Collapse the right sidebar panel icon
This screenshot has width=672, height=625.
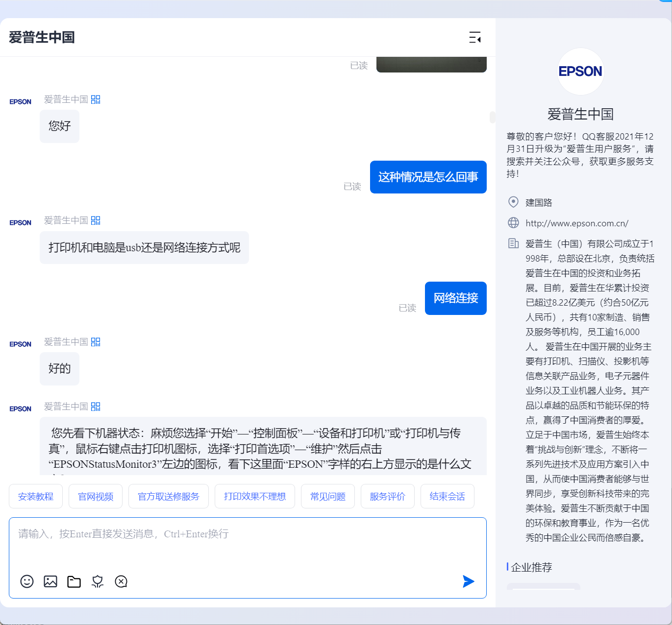point(475,37)
